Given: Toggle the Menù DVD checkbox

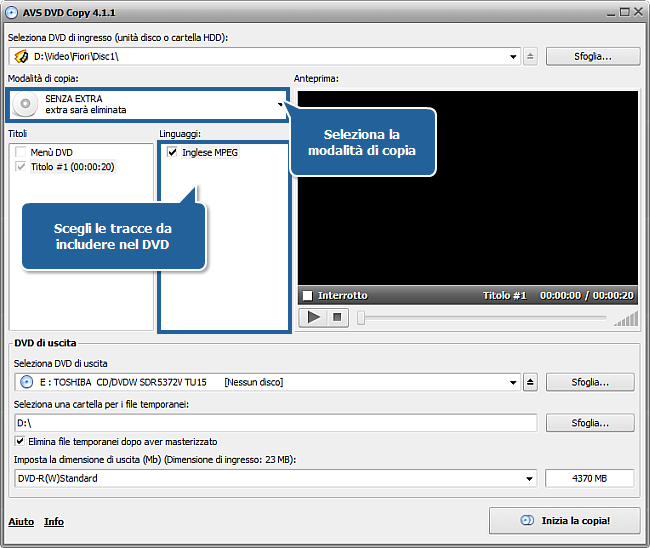Looking at the screenshot, I should 20,152.
